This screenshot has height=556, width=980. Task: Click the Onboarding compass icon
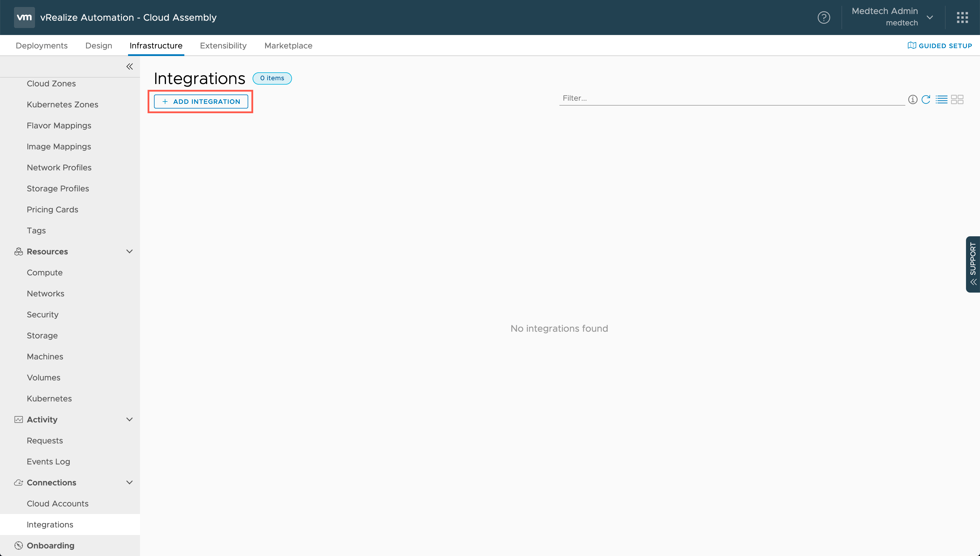click(x=18, y=545)
